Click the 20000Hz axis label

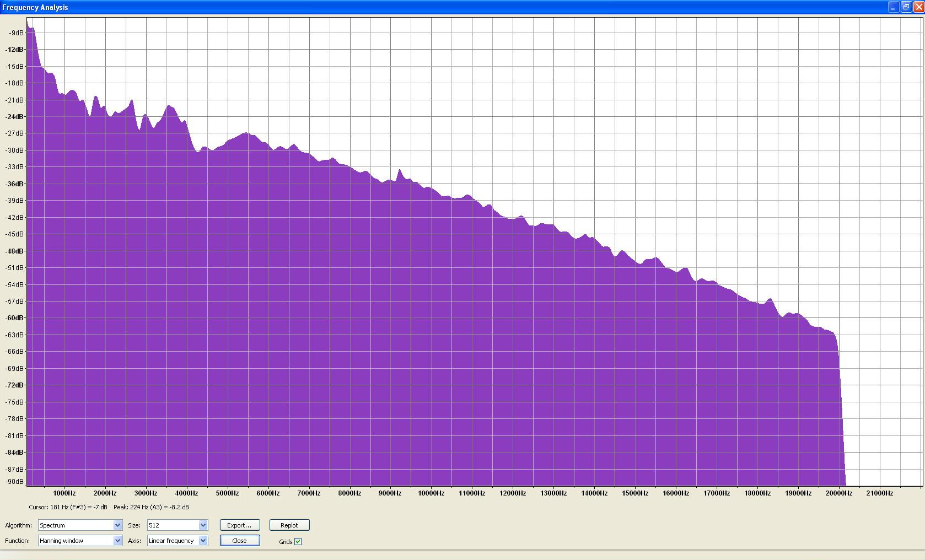(x=839, y=493)
